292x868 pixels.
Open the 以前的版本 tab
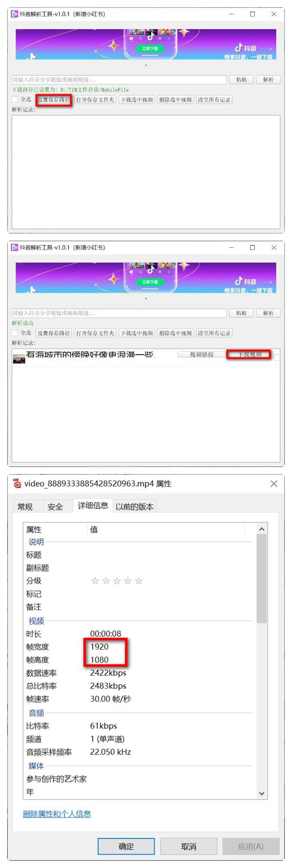tap(134, 507)
